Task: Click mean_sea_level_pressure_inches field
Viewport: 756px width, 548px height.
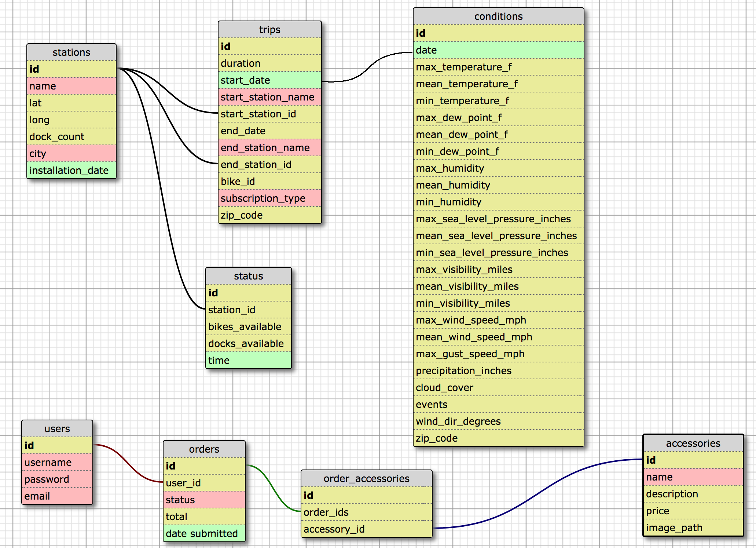Action: (x=499, y=235)
